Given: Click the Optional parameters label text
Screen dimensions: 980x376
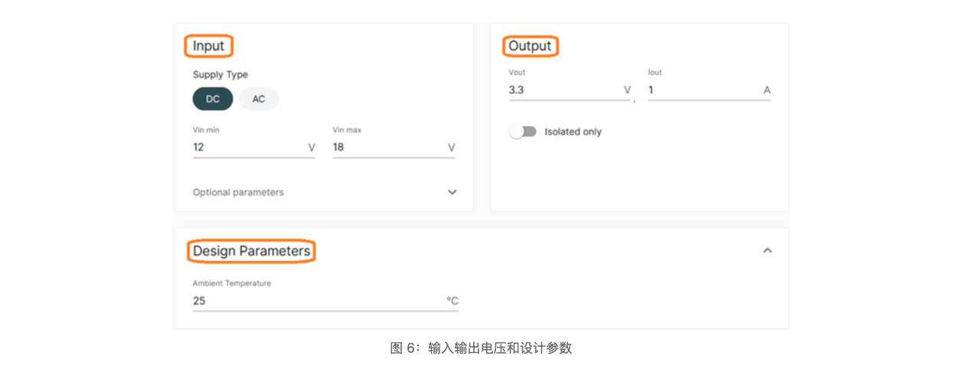Looking at the screenshot, I should coord(238,192).
